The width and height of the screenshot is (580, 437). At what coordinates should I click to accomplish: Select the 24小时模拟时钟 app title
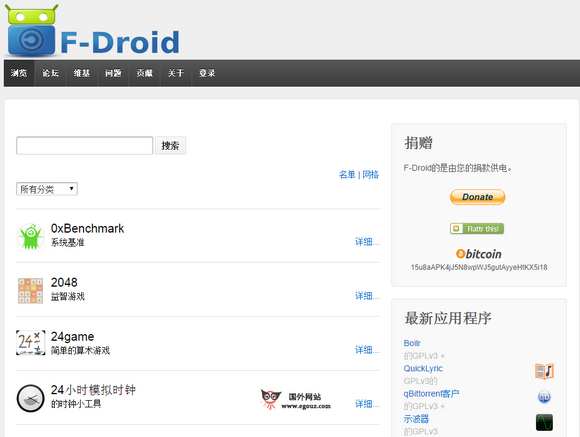click(x=93, y=390)
